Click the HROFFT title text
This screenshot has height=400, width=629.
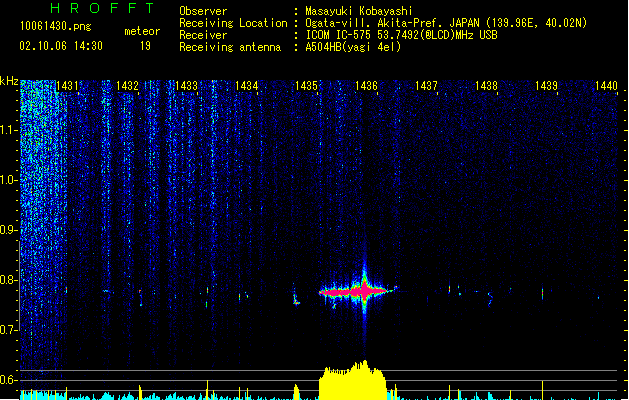point(103,8)
